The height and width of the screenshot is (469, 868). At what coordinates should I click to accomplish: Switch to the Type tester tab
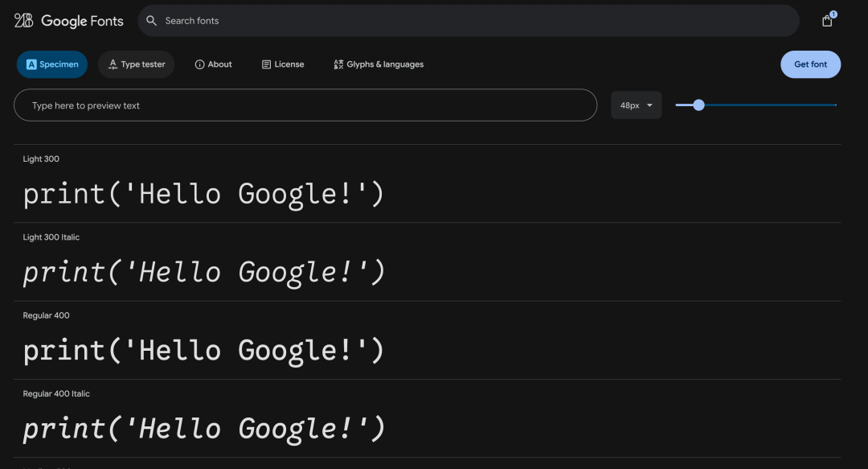[x=136, y=64]
